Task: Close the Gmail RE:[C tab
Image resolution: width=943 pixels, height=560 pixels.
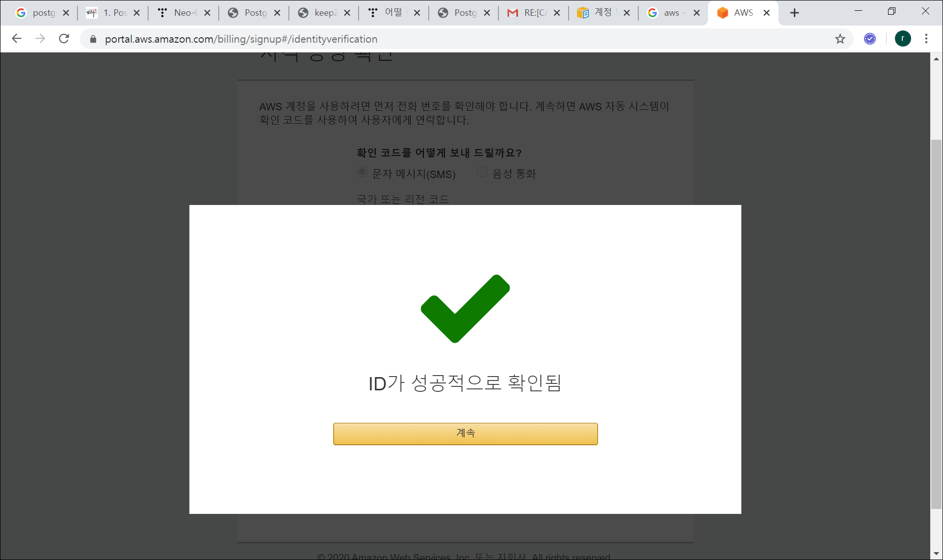Action: pyautogui.click(x=557, y=13)
